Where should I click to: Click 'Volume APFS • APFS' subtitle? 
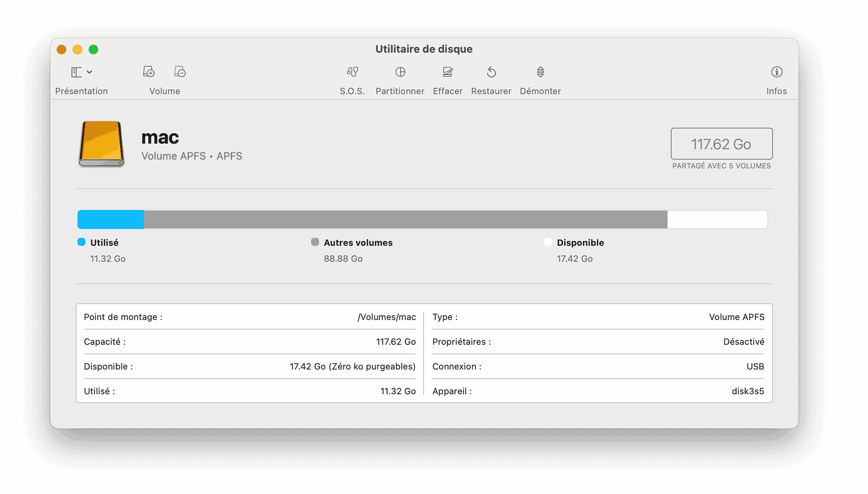[x=192, y=156]
